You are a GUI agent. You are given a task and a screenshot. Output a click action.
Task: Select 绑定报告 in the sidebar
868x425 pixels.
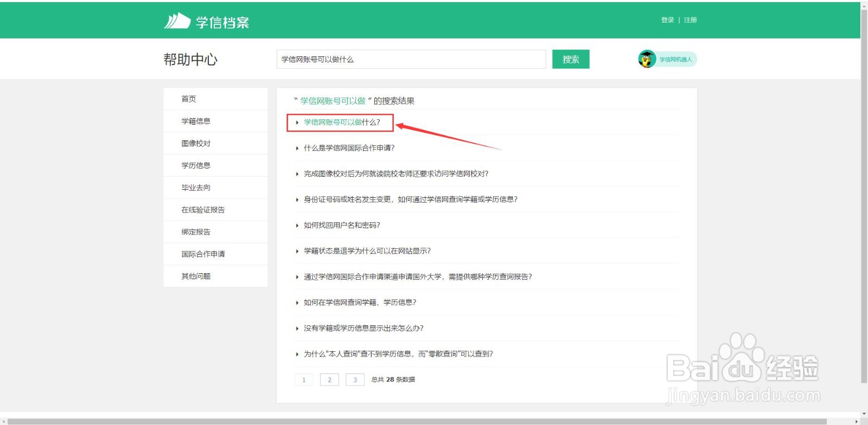click(x=215, y=232)
